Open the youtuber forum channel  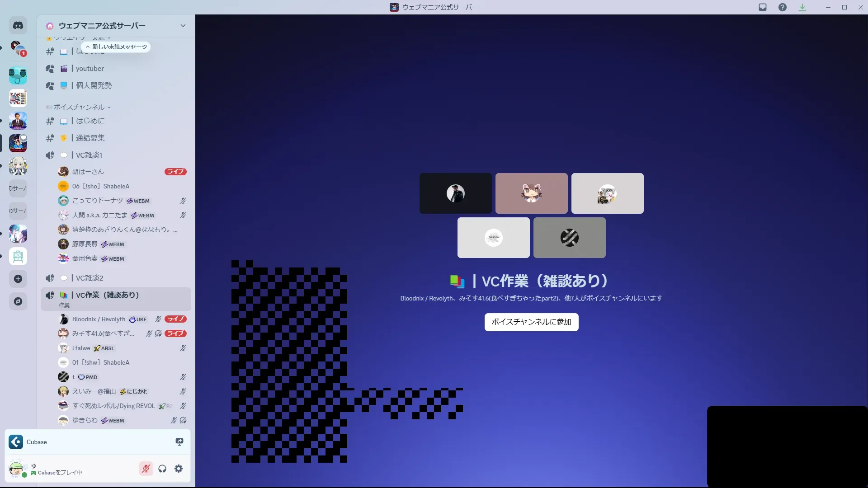pos(90,69)
